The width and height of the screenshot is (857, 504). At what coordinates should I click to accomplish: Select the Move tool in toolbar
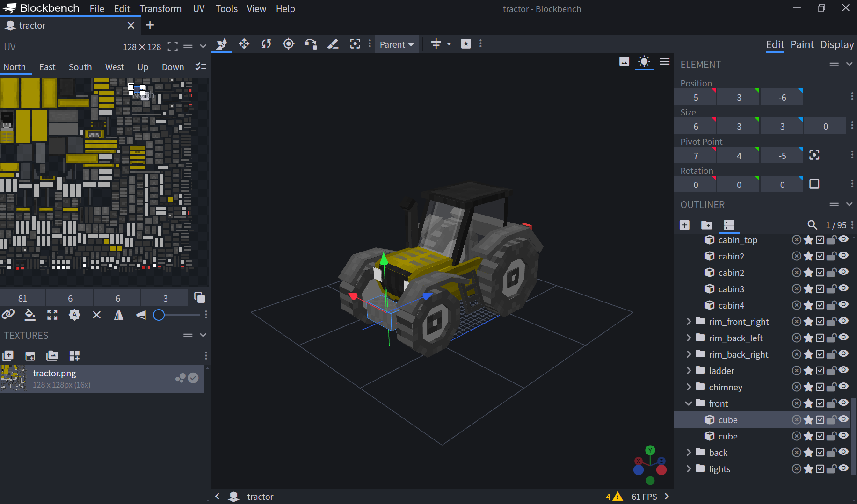(221, 44)
